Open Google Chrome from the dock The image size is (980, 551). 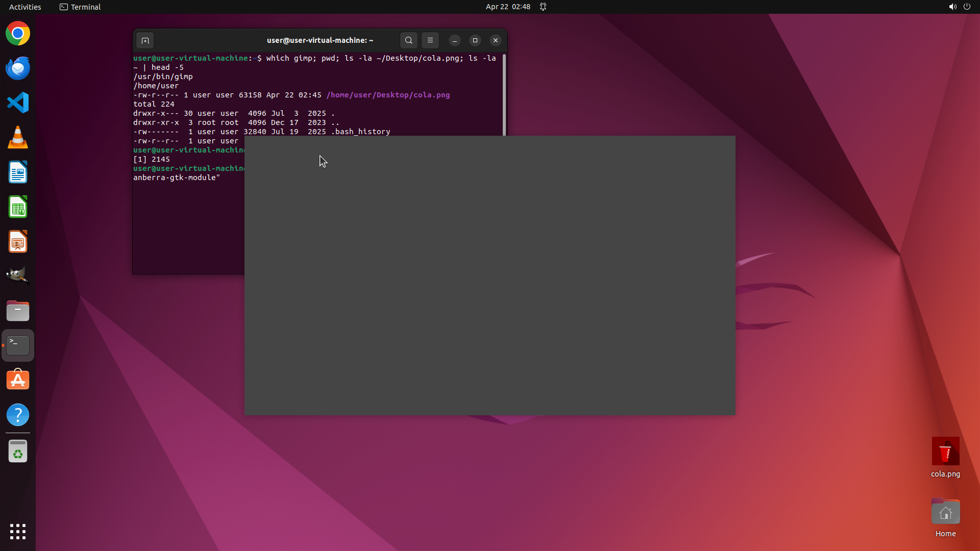(x=18, y=34)
